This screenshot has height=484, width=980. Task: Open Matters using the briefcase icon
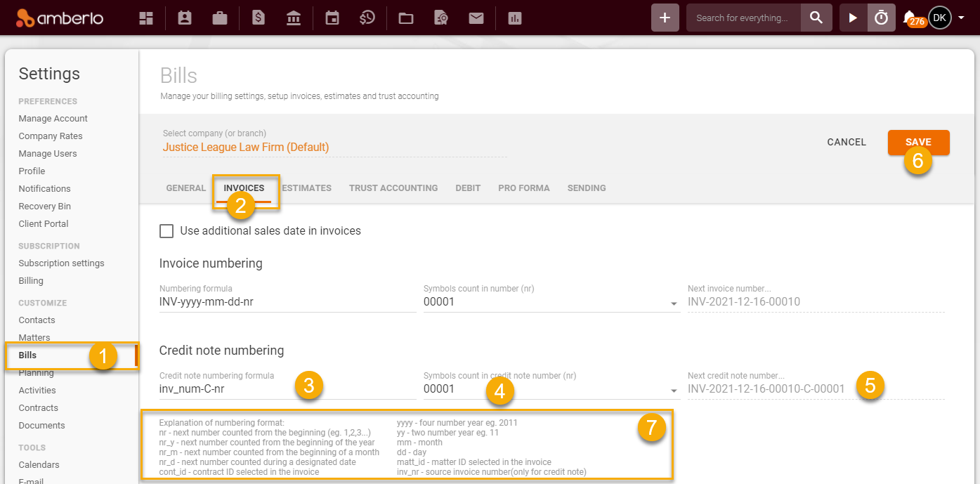coord(219,18)
